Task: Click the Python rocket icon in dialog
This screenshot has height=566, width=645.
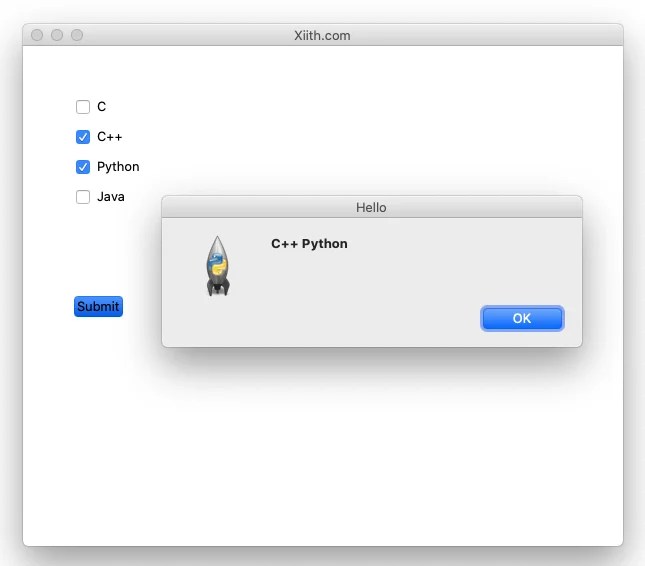Action: pyautogui.click(x=218, y=266)
